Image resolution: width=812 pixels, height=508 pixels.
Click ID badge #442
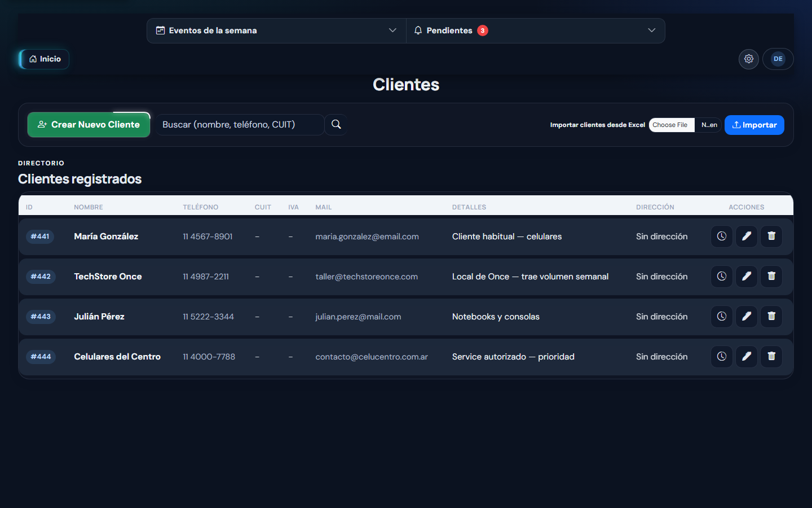click(x=41, y=277)
